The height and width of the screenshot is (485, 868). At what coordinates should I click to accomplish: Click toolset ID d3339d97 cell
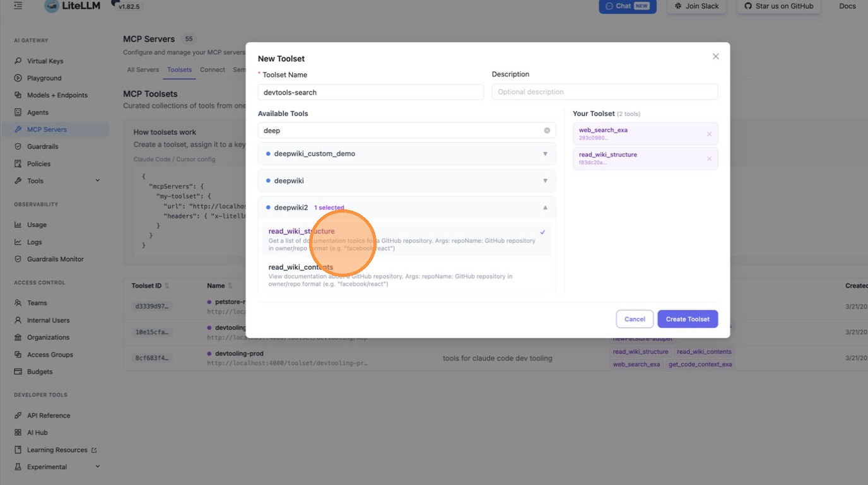click(152, 307)
